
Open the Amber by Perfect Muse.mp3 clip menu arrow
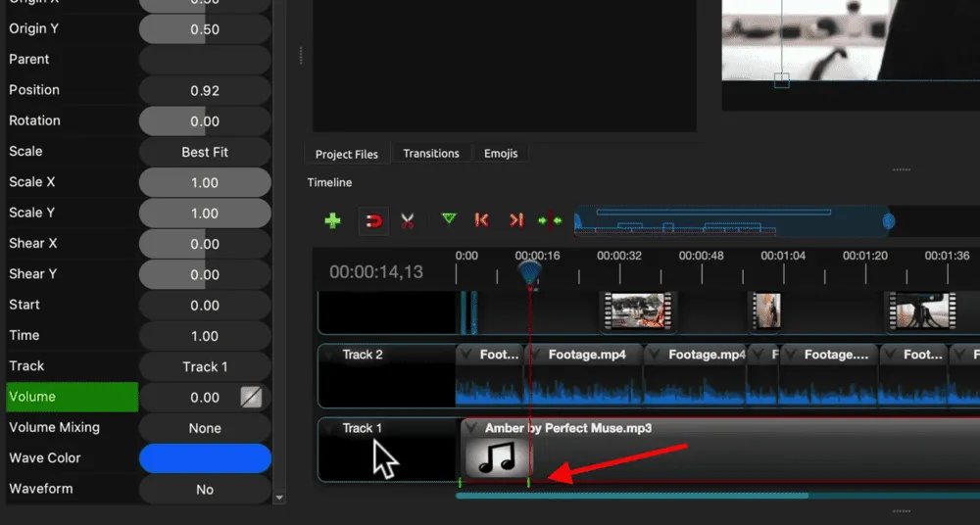pos(471,429)
